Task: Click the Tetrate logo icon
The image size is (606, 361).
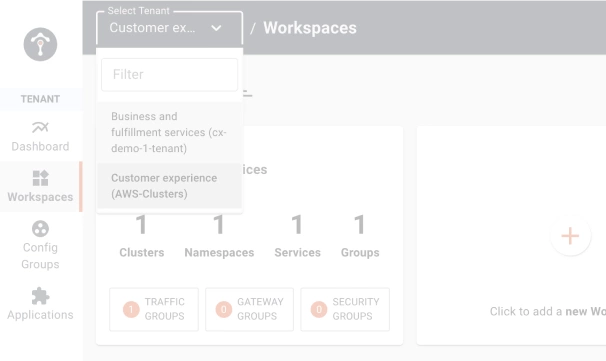Action: [x=40, y=44]
